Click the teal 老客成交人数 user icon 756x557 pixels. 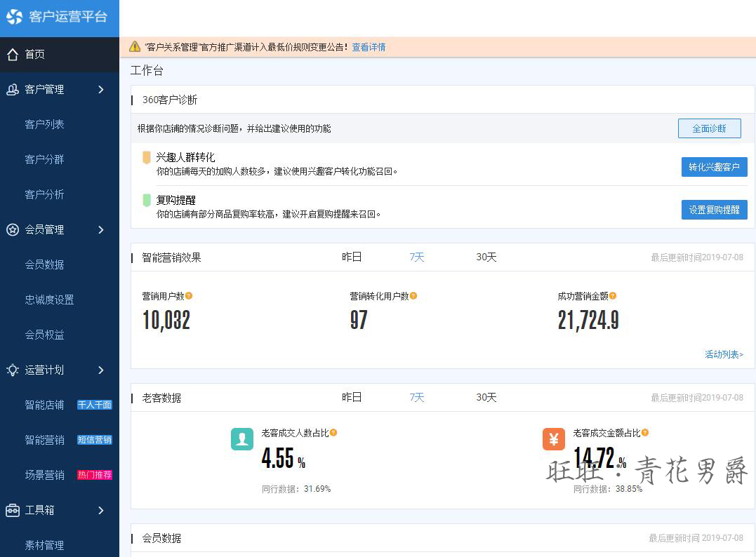click(x=242, y=439)
